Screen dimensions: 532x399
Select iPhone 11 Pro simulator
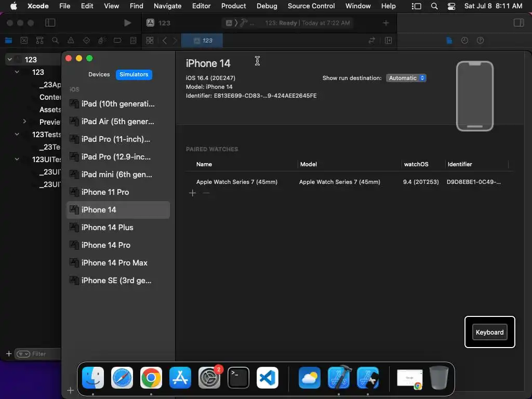point(118,192)
